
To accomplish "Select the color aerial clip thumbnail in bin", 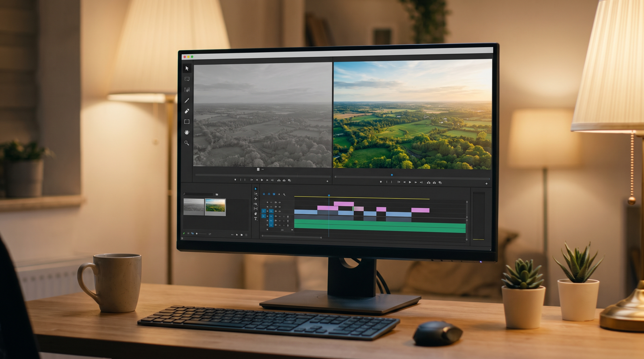I will pyautogui.click(x=215, y=207).
